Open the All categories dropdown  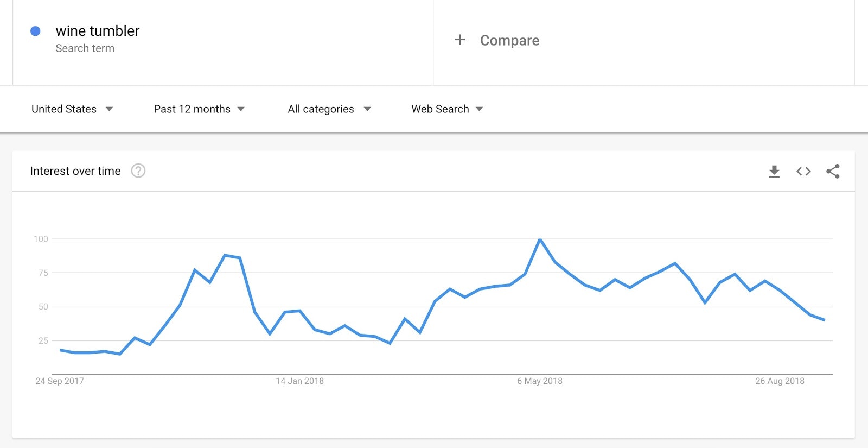329,109
